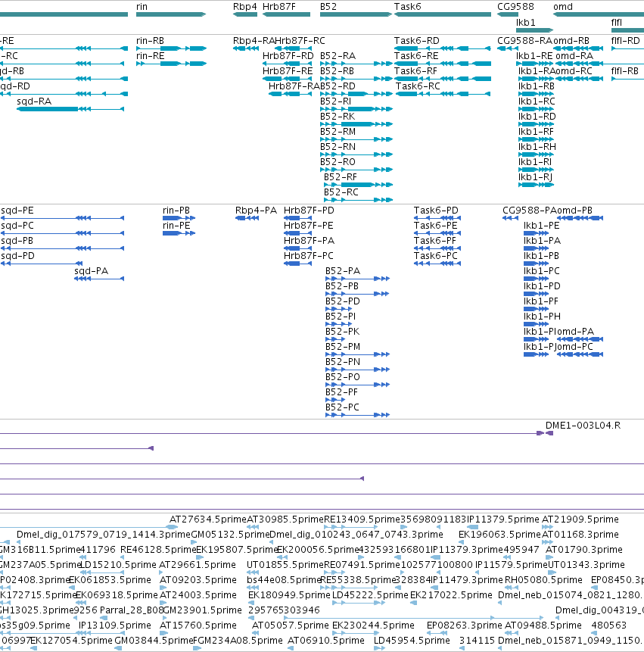Select protein B52-PK

coord(335,339)
